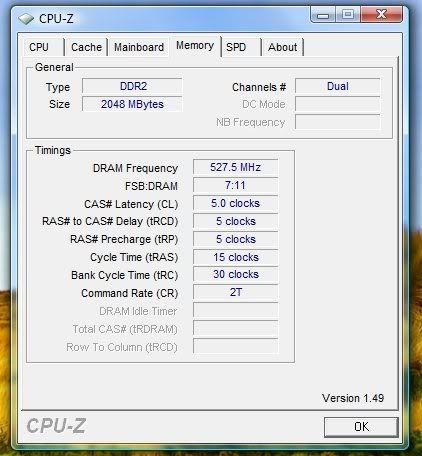The width and height of the screenshot is (422, 456).
Task: Click the RAS# to CAS# Delay label
Action: click(110, 221)
